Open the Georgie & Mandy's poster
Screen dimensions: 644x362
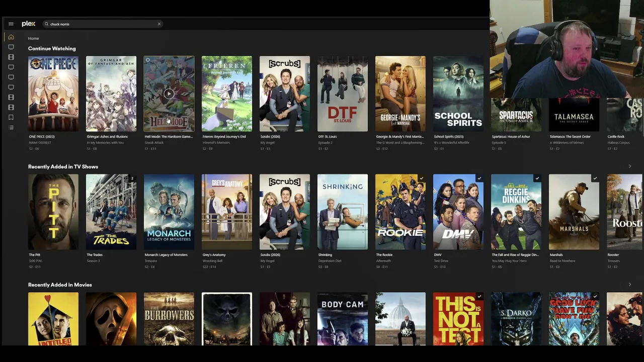tap(400, 94)
